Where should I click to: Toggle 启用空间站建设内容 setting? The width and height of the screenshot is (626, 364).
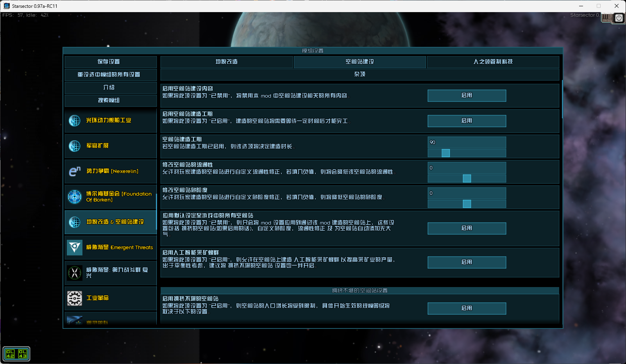point(467,96)
